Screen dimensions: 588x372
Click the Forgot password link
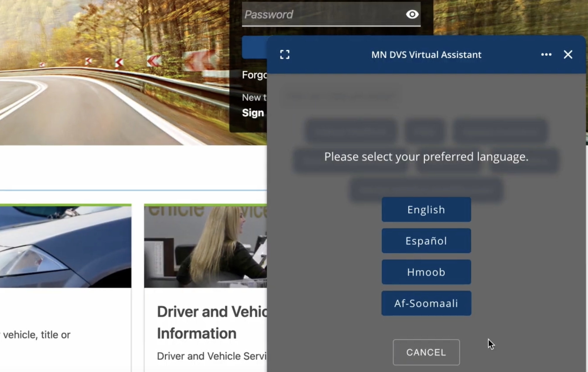click(x=254, y=75)
